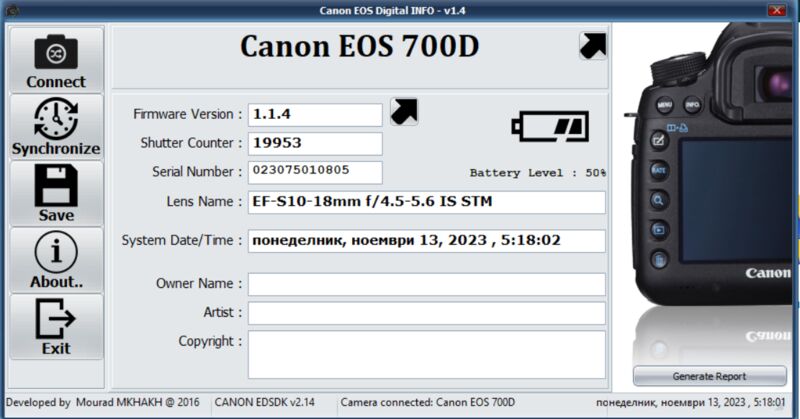Click the Lens Name field
The width and height of the screenshot is (800, 419).
[426, 202]
